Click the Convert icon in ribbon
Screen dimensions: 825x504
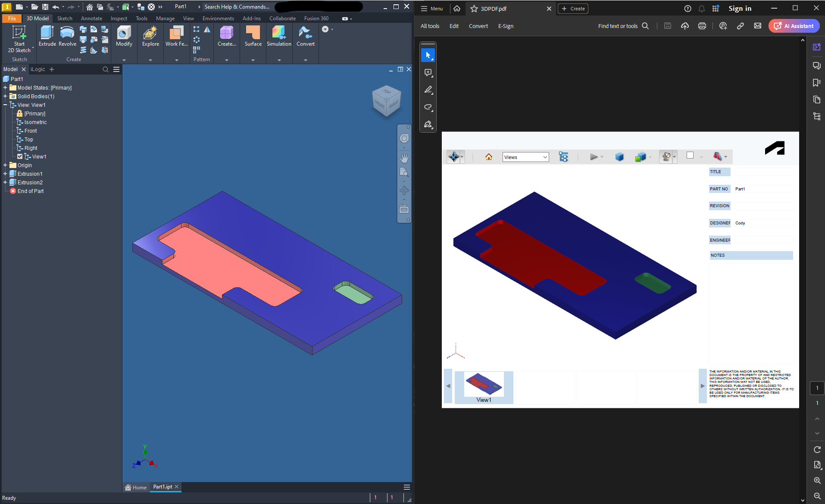(x=306, y=36)
